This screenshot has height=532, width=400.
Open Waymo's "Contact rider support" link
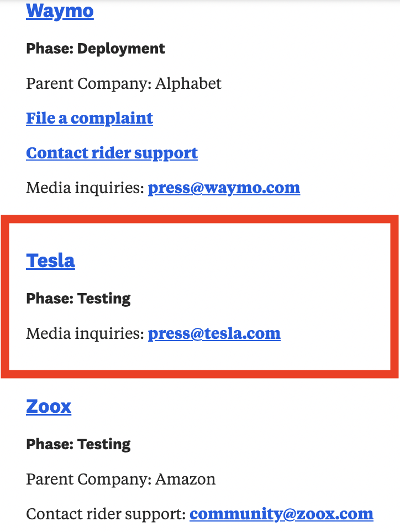pos(112,153)
